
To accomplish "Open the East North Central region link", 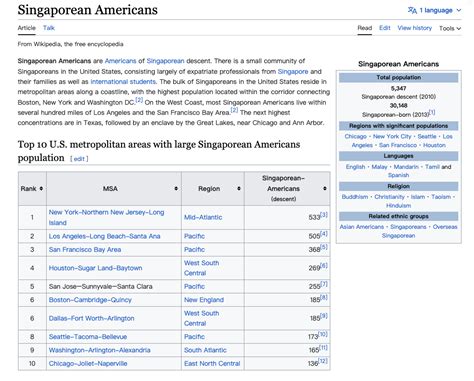I will pos(212,364).
